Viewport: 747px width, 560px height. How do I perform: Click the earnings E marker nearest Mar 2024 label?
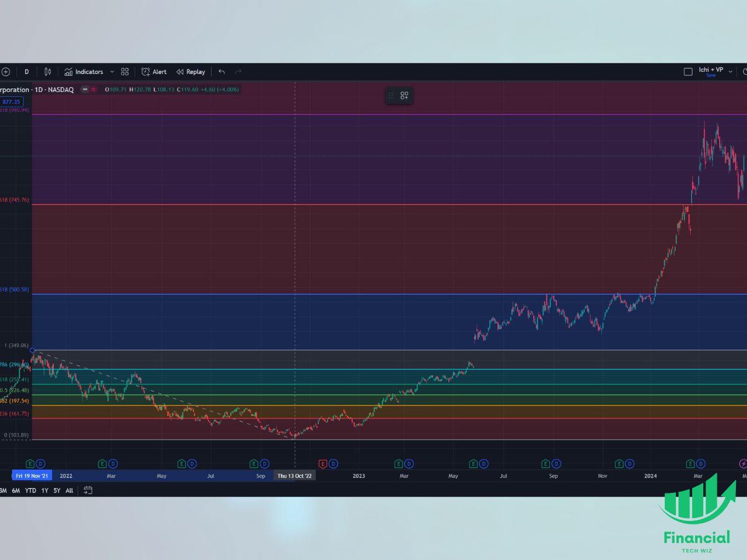pos(690,464)
